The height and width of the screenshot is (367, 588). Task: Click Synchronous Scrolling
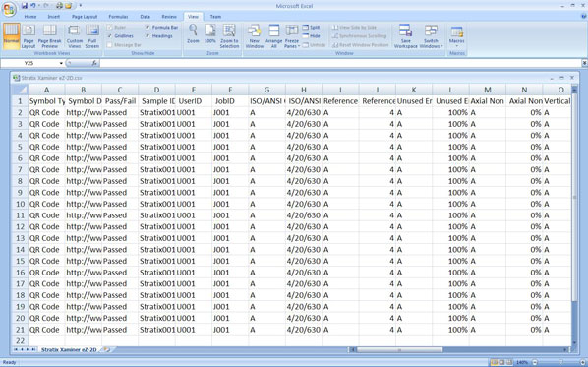[x=359, y=36]
